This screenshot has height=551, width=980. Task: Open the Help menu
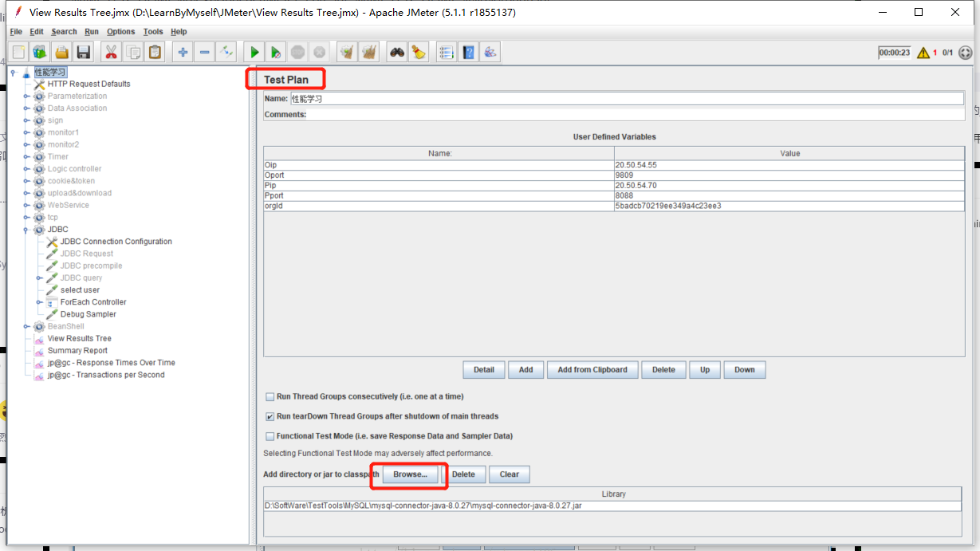pyautogui.click(x=179, y=32)
